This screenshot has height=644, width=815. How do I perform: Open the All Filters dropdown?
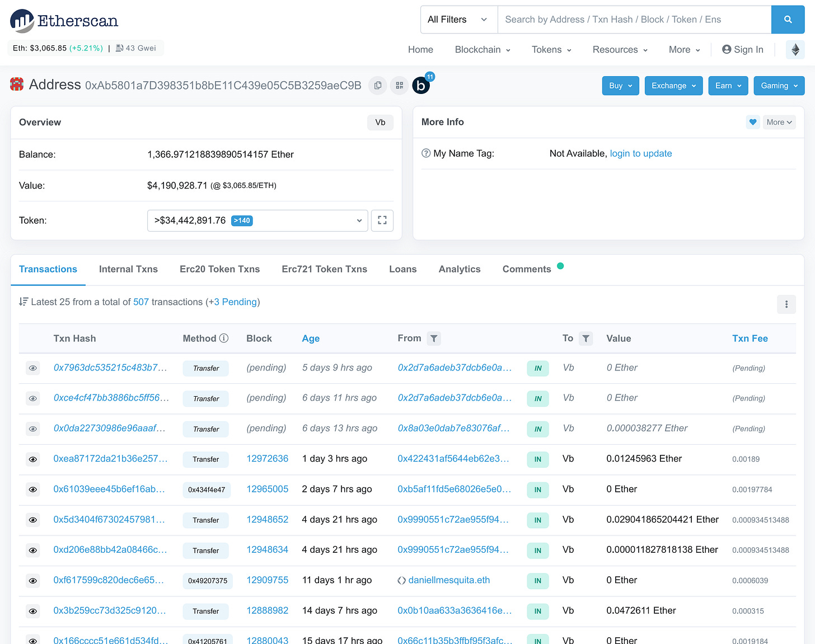(459, 20)
